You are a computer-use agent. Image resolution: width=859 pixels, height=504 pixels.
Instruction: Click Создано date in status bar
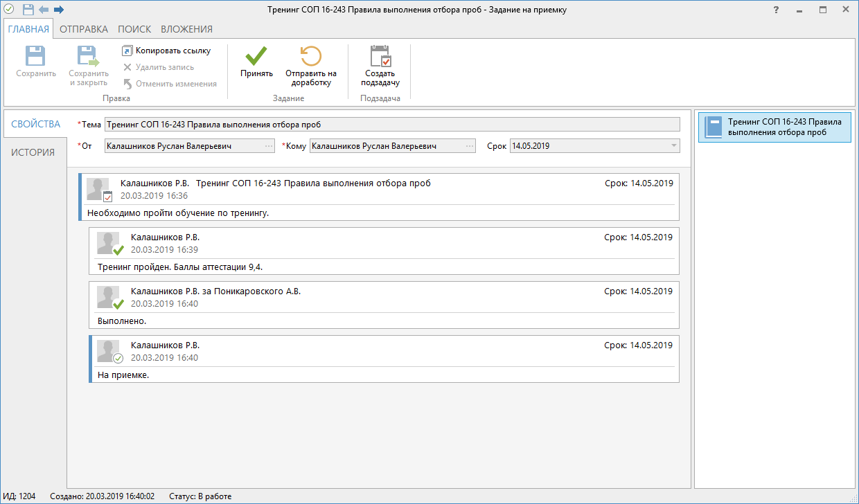pyautogui.click(x=102, y=496)
